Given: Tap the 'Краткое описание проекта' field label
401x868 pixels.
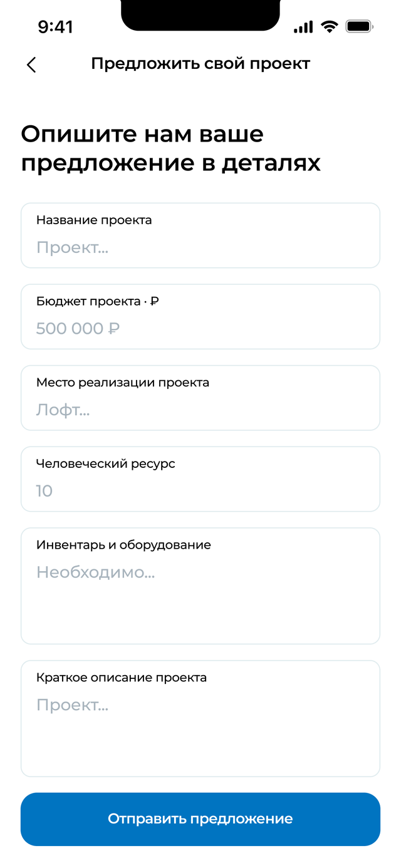Looking at the screenshot, I should coord(122,678).
